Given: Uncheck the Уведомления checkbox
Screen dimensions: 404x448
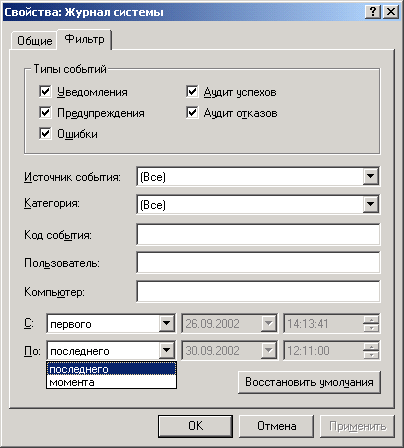Looking at the screenshot, I should [45, 91].
